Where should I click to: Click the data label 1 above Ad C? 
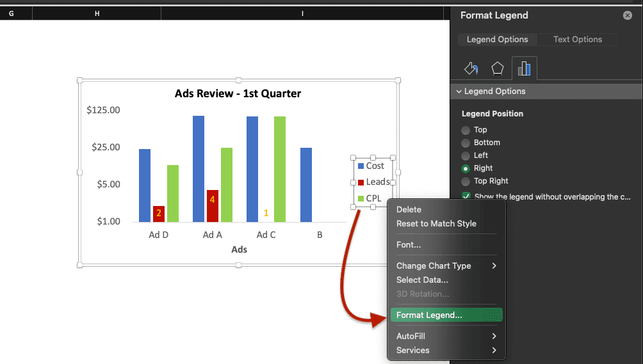pyautogui.click(x=266, y=213)
